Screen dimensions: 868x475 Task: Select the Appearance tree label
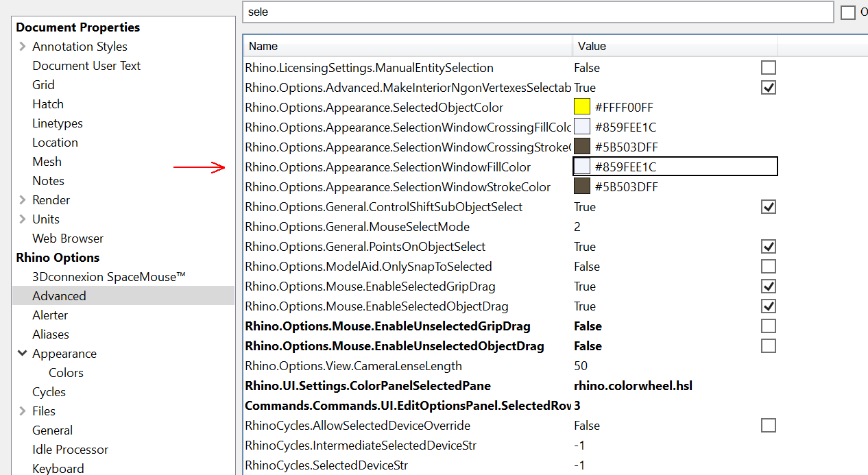[x=64, y=354]
